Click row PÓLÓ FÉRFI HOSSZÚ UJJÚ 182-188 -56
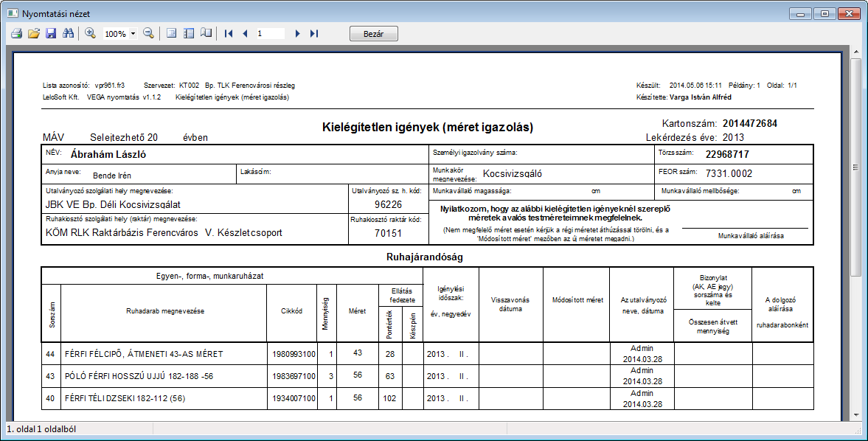 (427, 376)
